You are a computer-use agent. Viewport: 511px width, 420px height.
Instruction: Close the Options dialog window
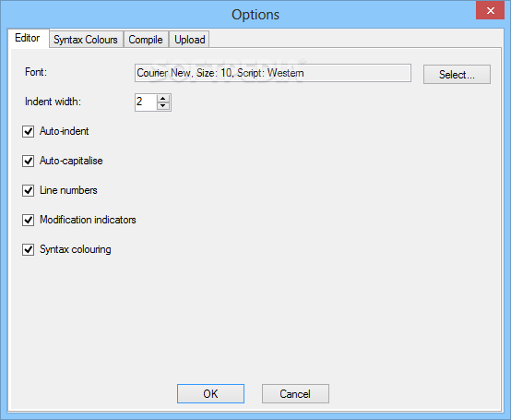click(490, 10)
